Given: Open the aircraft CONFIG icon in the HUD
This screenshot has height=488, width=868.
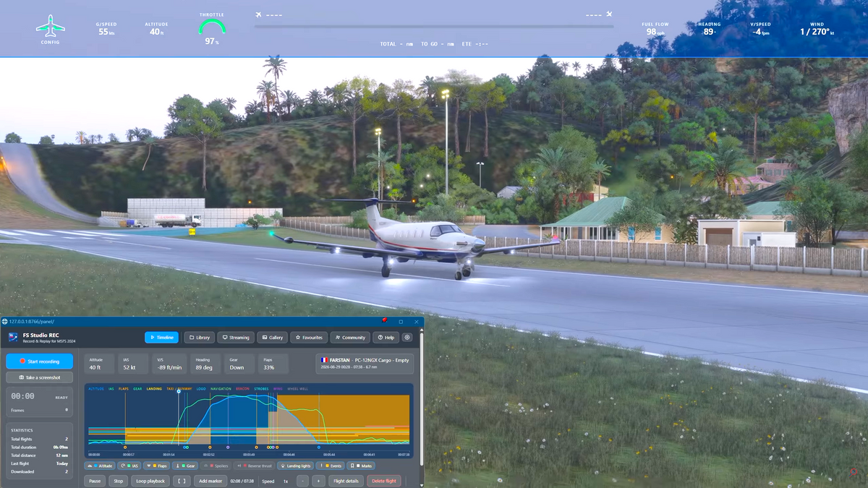Looking at the screenshot, I should [x=51, y=27].
